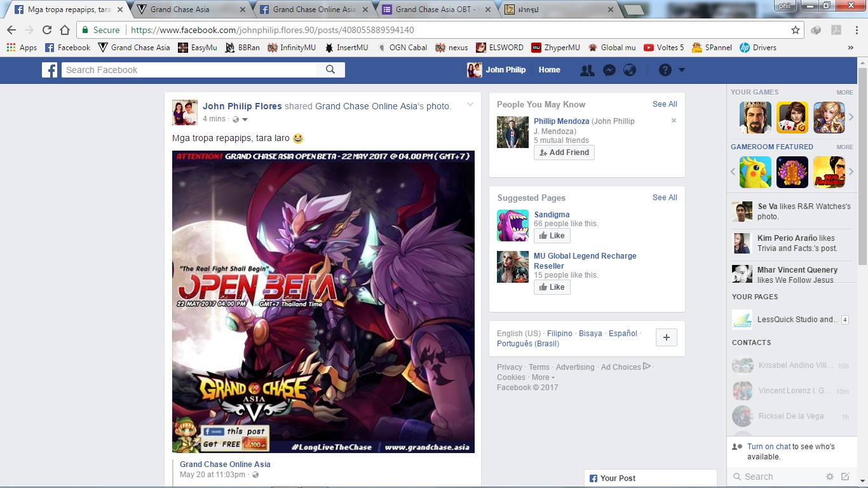Show next featured games with right arrow
868x488 pixels.
pos(851,172)
